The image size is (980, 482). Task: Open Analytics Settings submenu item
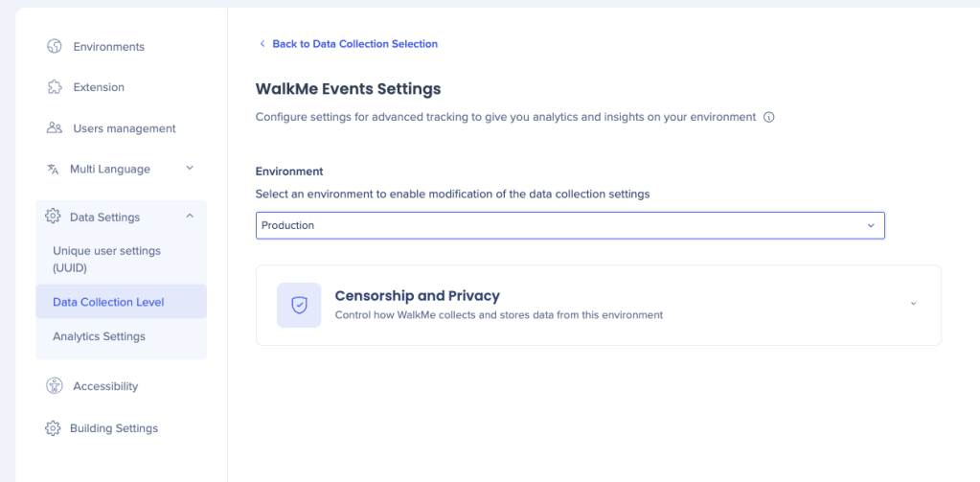(99, 336)
